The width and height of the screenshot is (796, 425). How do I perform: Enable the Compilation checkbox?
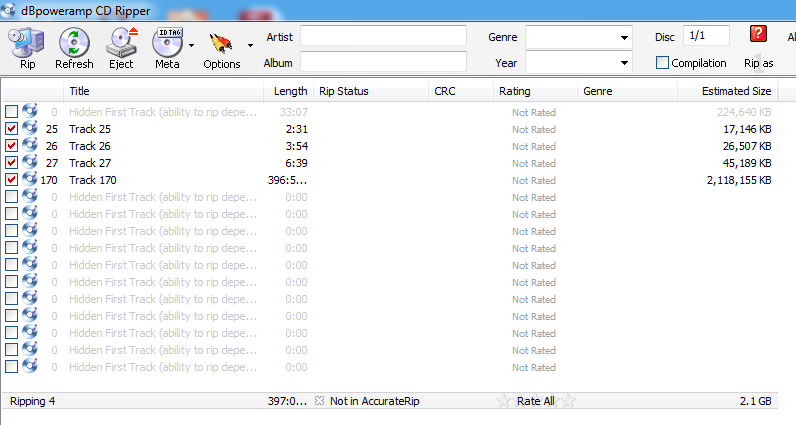click(662, 62)
